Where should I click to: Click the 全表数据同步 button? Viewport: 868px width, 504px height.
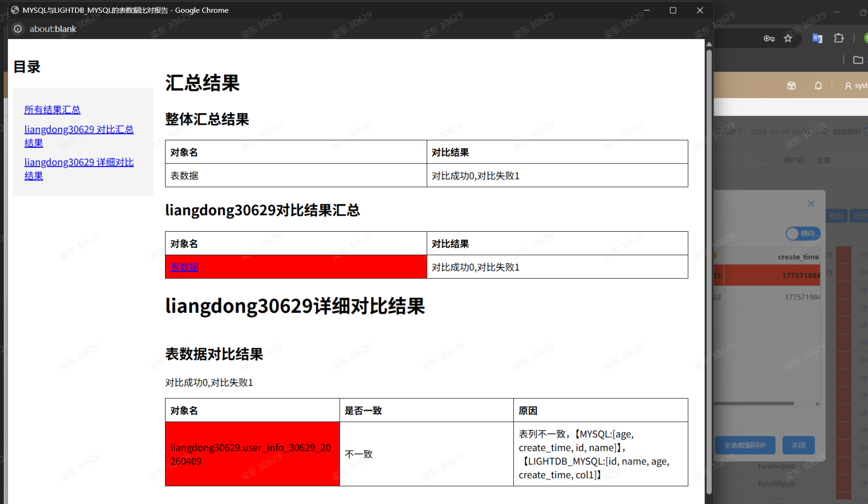tap(745, 445)
